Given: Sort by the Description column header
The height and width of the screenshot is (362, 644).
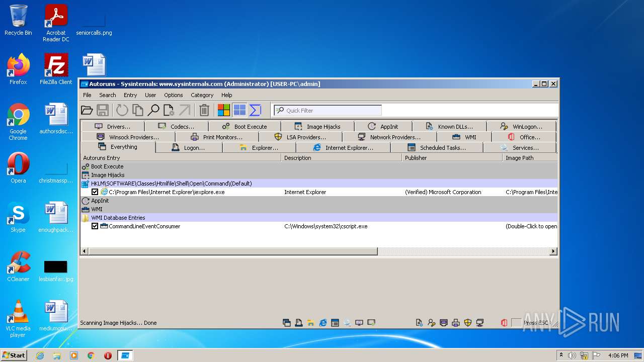Looking at the screenshot, I should point(342,158).
